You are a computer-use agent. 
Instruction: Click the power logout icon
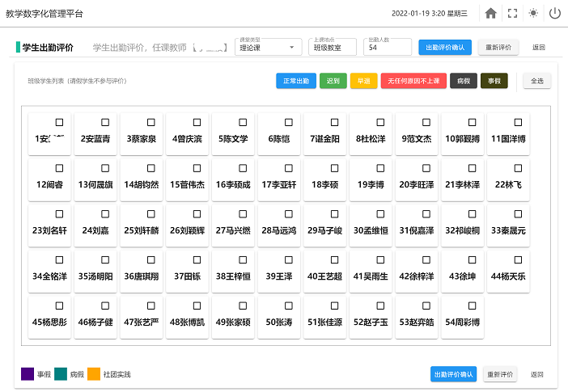[554, 13]
